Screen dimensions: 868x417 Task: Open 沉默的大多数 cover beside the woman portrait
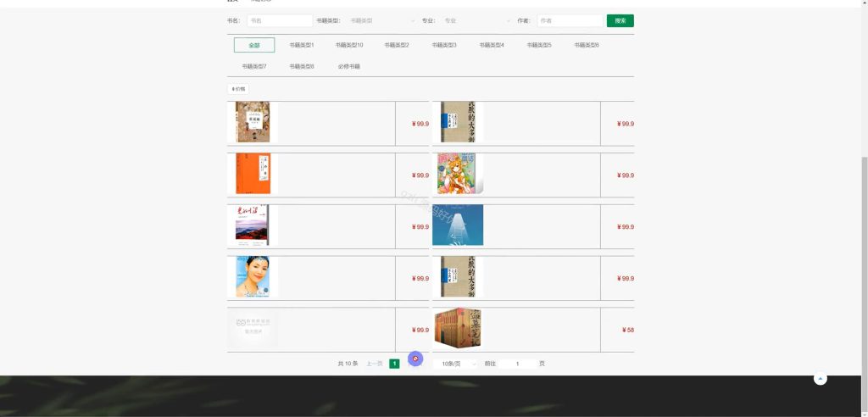point(458,277)
